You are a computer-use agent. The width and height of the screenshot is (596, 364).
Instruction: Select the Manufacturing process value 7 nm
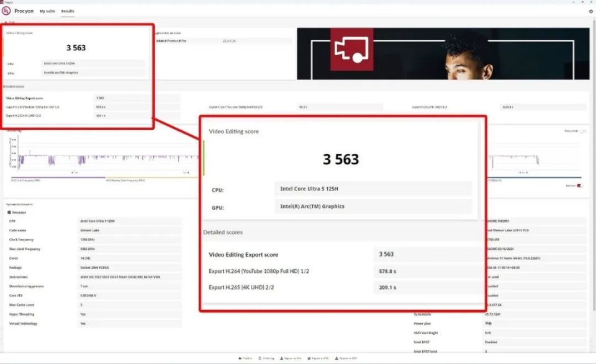click(129, 286)
